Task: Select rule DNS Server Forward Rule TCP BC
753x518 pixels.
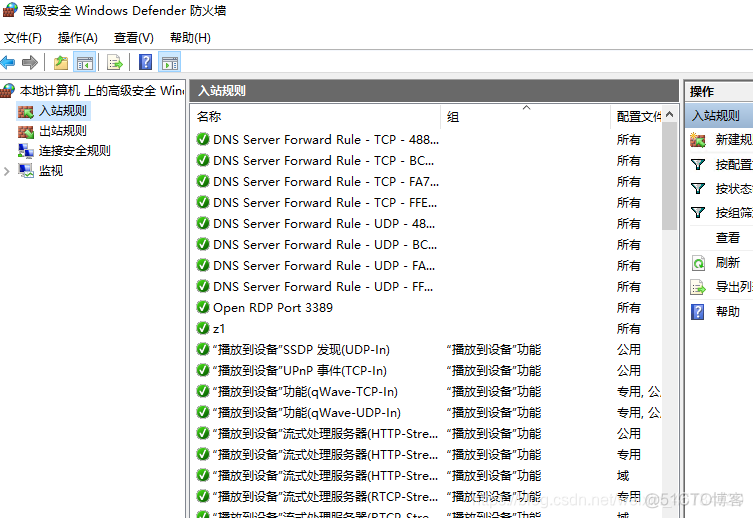Action: pos(323,160)
